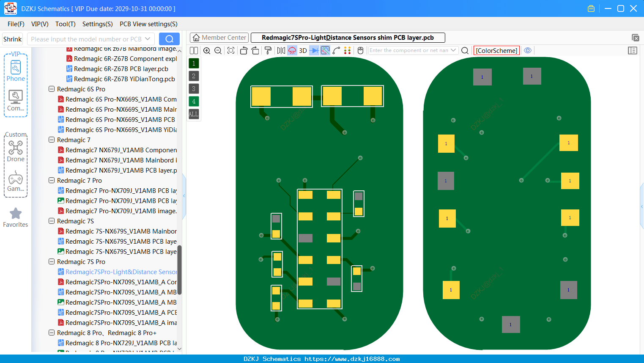Toggle the diode highlight tool
The width and height of the screenshot is (644, 363).
coord(314,50)
